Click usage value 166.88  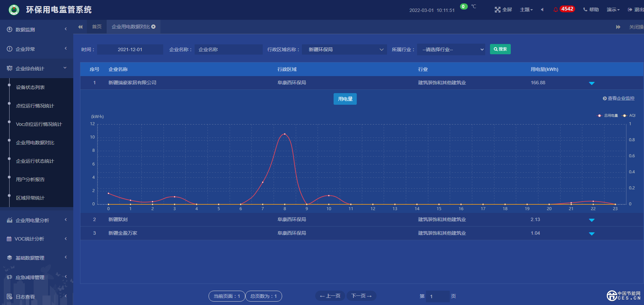click(x=538, y=83)
